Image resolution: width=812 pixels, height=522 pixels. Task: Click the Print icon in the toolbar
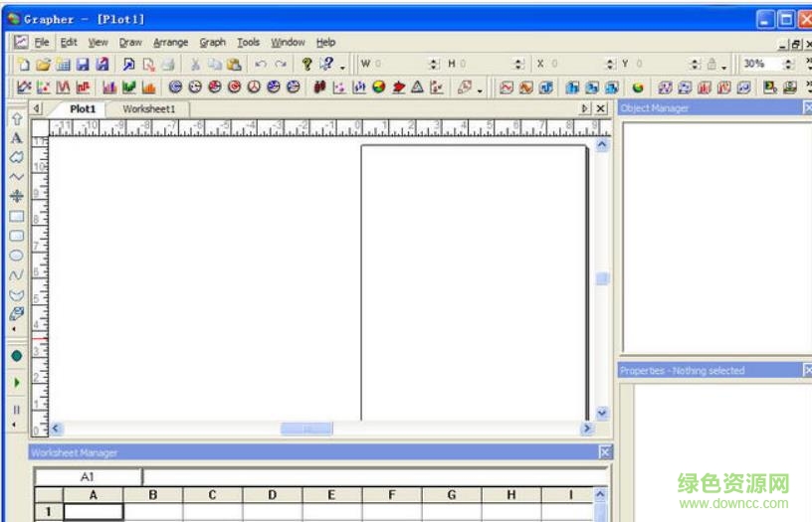(x=168, y=65)
